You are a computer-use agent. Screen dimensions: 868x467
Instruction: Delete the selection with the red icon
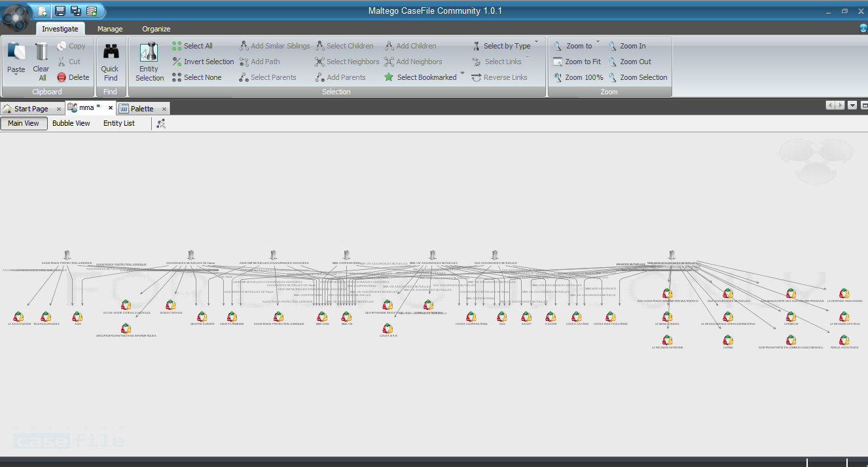click(72, 77)
